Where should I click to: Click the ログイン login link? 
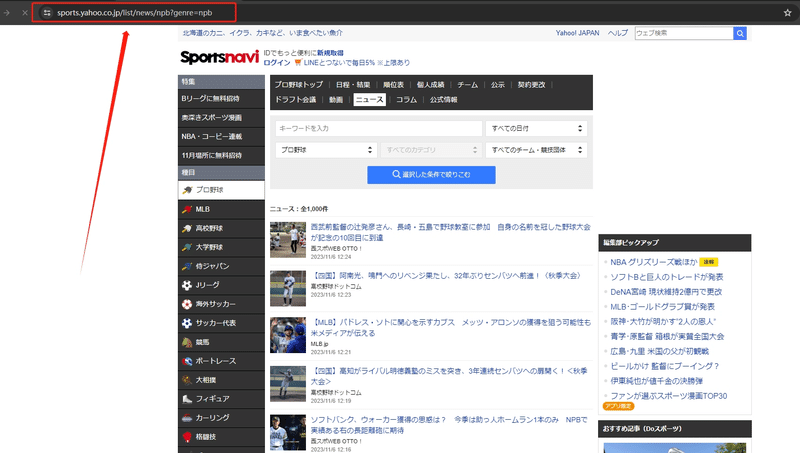(277, 63)
